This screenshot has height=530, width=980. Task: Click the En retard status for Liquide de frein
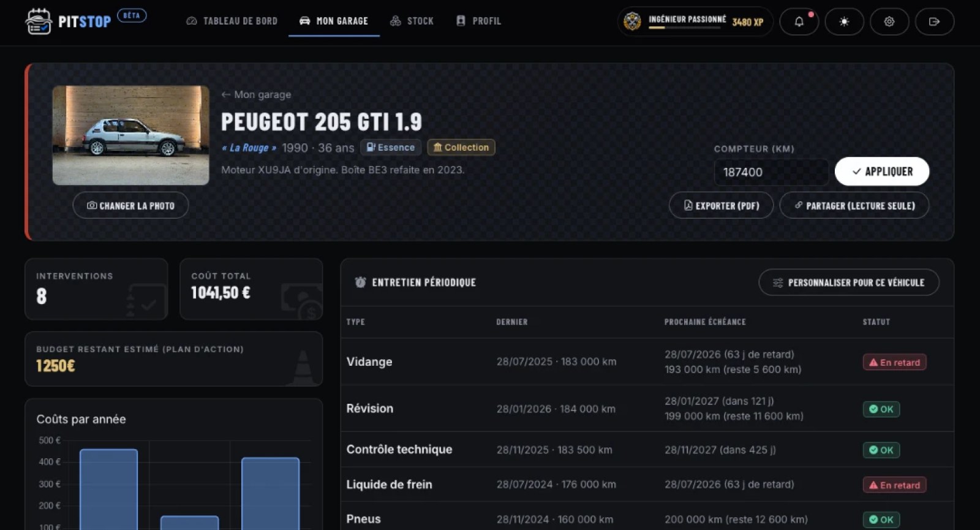click(x=894, y=485)
